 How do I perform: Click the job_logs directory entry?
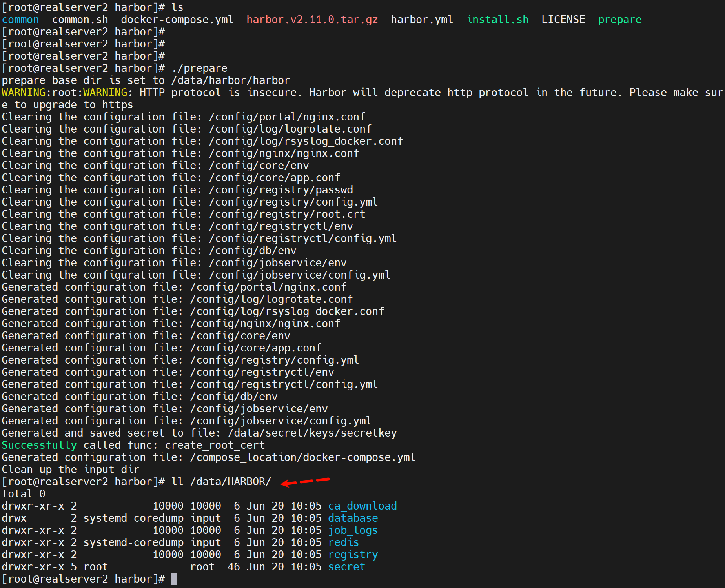click(353, 530)
